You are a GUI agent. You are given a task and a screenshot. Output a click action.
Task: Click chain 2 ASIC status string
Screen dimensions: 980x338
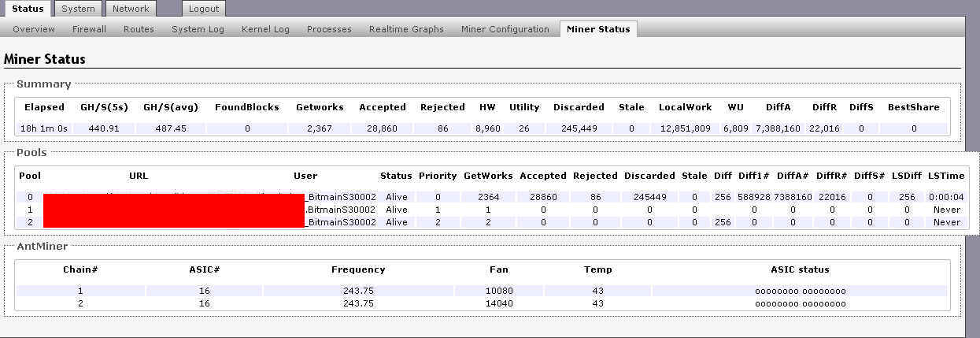(x=800, y=303)
